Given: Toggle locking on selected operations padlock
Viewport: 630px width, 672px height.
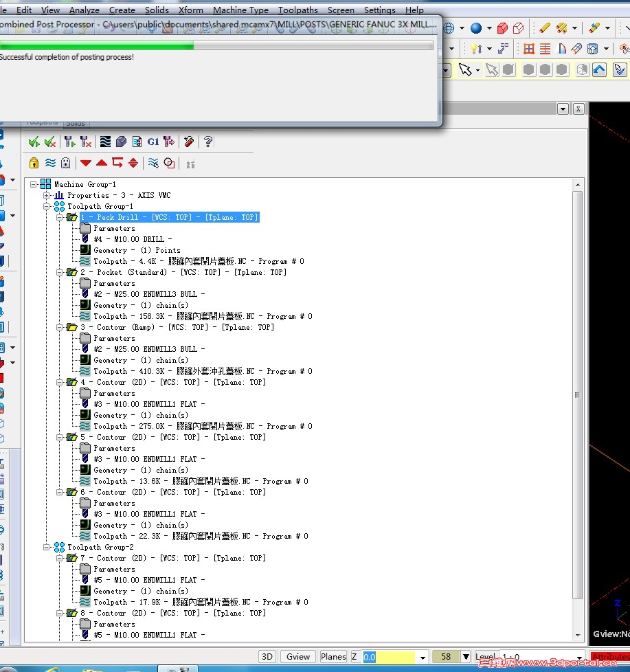Looking at the screenshot, I should tap(34, 164).
